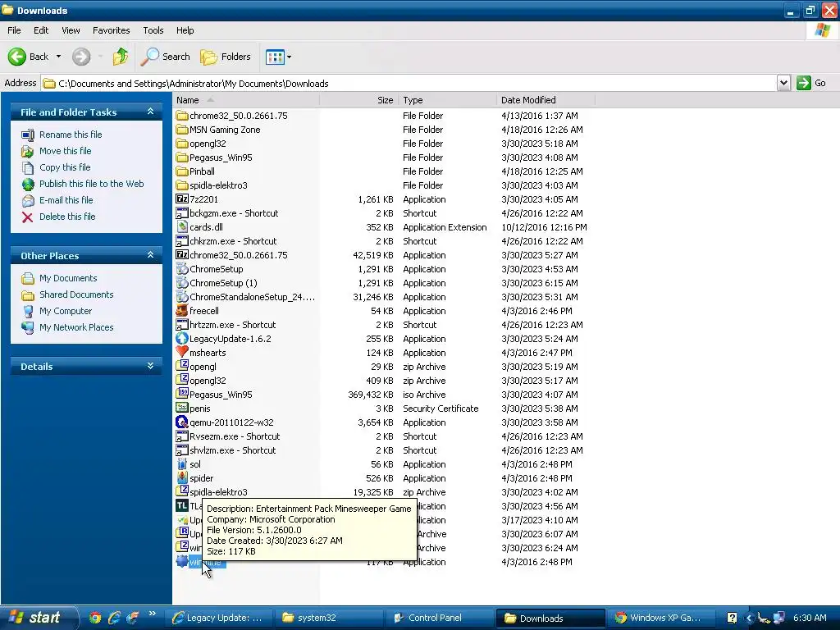Go up one folder level icon
The height and width of the screenshot is (630, 840).
click(120, 57)
